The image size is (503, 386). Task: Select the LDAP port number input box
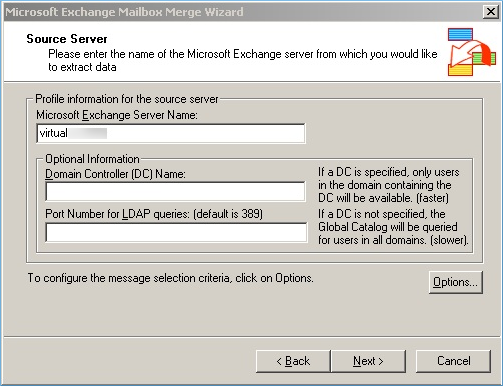click(176, 232)
